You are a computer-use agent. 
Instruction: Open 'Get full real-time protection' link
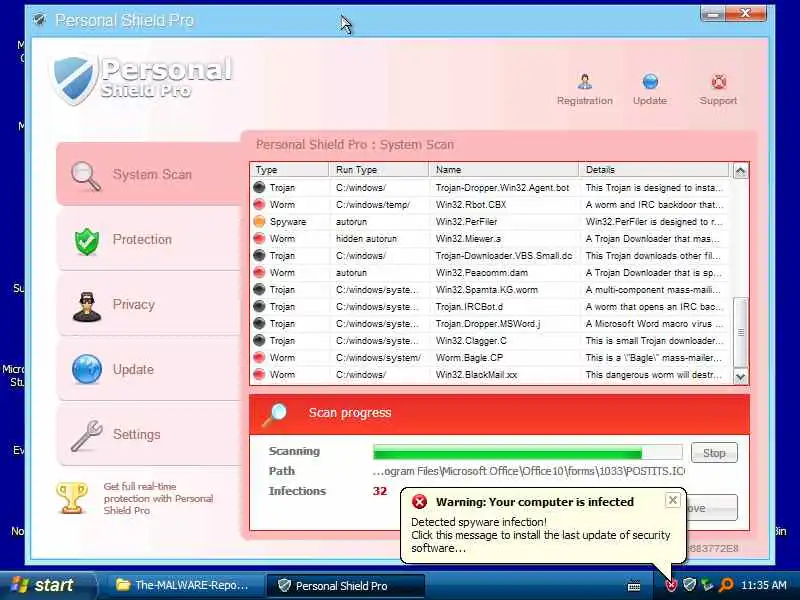(158, 498)
